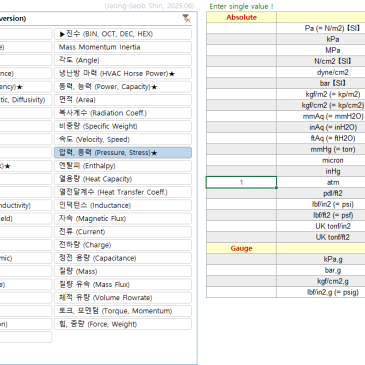365x365 pixels.
Task: Select 열전달계수 (Heat Transfer Coeff.) item
Action: coord(123,192)
